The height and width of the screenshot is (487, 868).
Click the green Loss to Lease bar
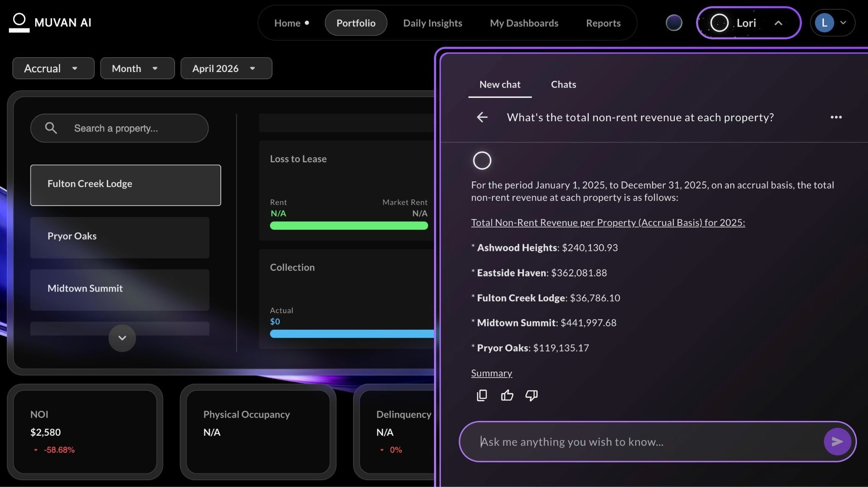pyautogui.click(x=348, y=225)
